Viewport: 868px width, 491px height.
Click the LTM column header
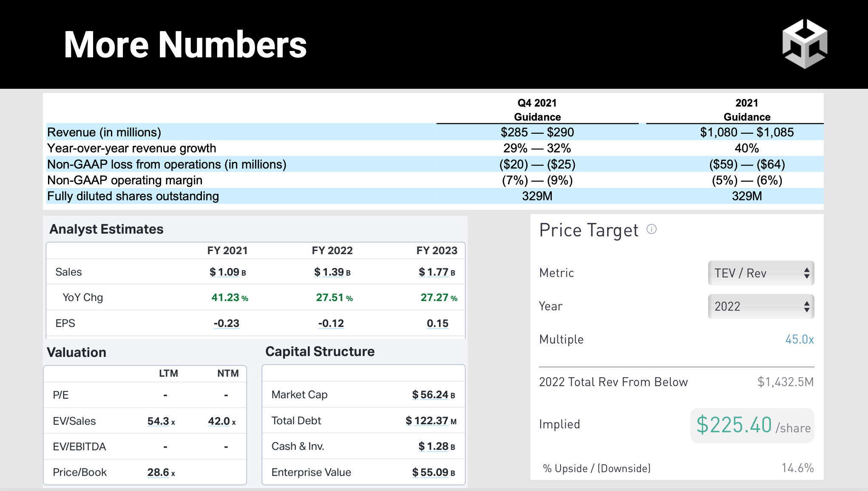tap(168, 373)
